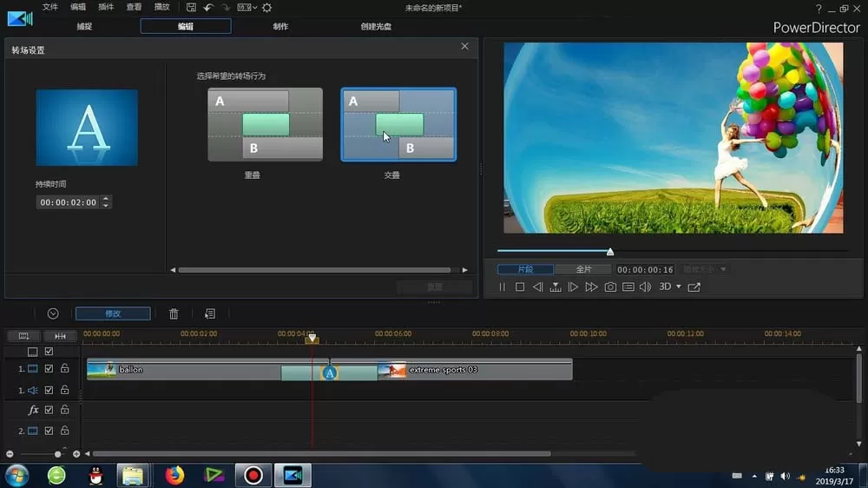Toggle the lock on audio track 1
Viewport: 868px width, 488px height.
(x=65, y=390)
